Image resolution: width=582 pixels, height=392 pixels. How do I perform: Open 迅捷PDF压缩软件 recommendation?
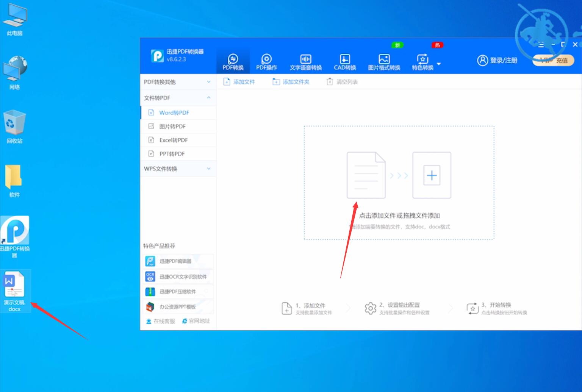[x=178, y=292]
